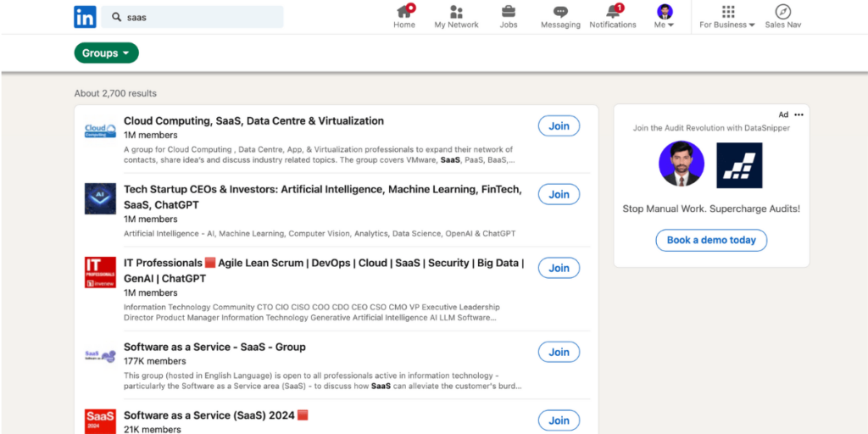Open Messaging chat icon
Viewport: 868px width, 434px height.
560,12
